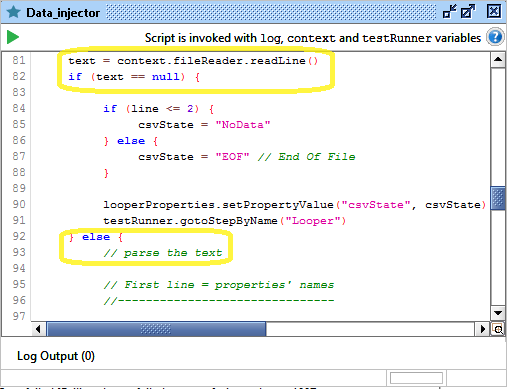Click the "EOF" string literal
This screenshot has height=389, width=509.
pos(232,157)
